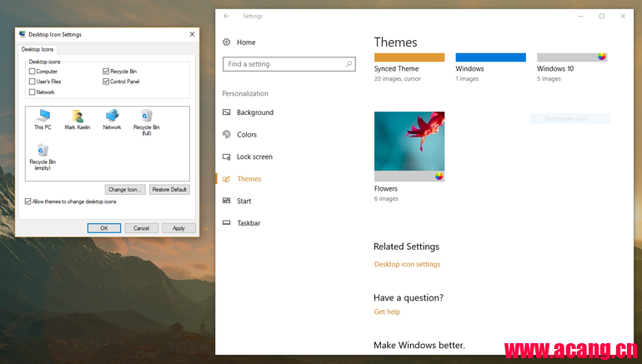This screenshot has height=364, width=642.
Task: Click the back arrow in Settings window
Action: pos(227,16)
